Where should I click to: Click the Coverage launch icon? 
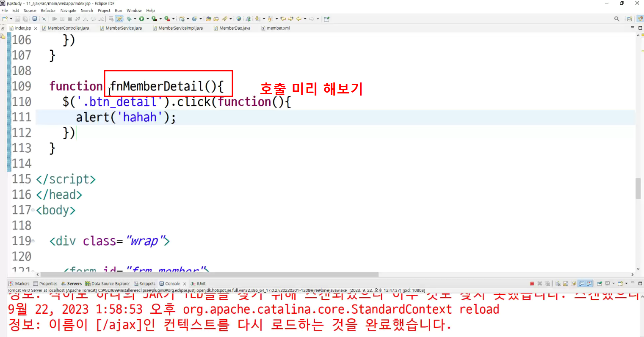[x=154, y=19]
